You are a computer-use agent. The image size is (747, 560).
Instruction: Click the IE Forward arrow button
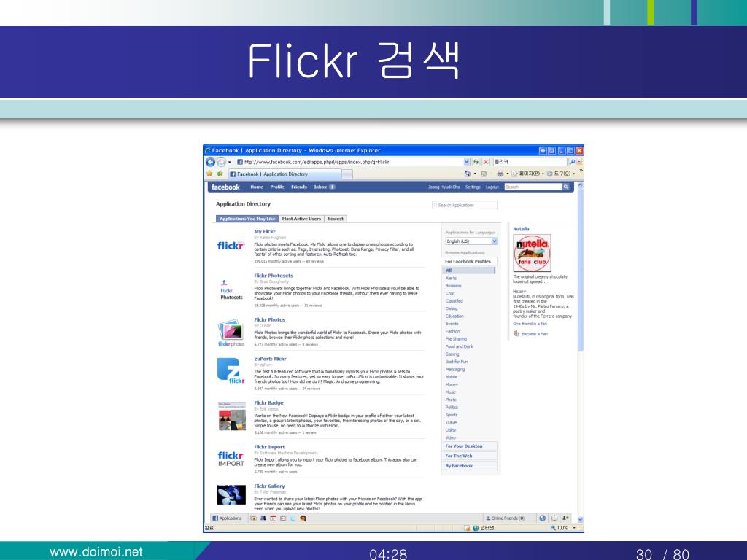pyautogui.click(x=220, y=162)
